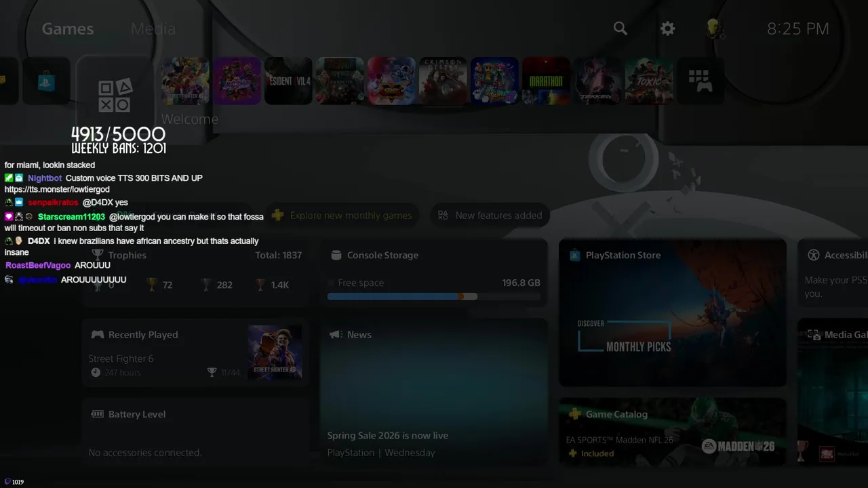Click the Console Storage drive icon
868x488 pixels.
[x=336, y=256]
